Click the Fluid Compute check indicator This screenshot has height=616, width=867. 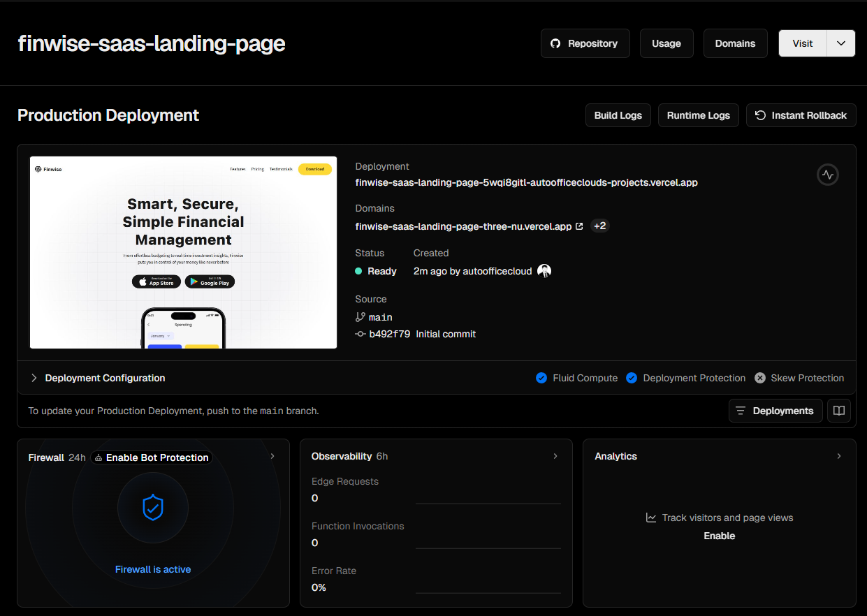click(541, 378)
